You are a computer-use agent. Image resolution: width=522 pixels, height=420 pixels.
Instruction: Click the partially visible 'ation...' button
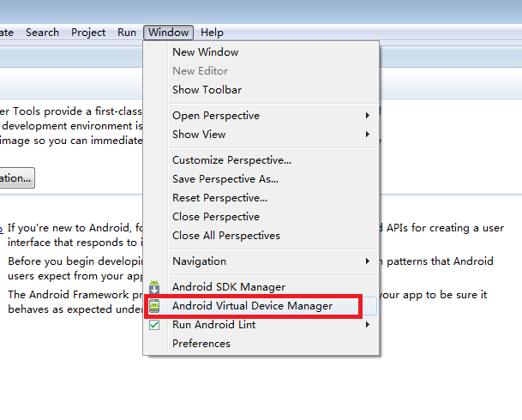point(17,178)
